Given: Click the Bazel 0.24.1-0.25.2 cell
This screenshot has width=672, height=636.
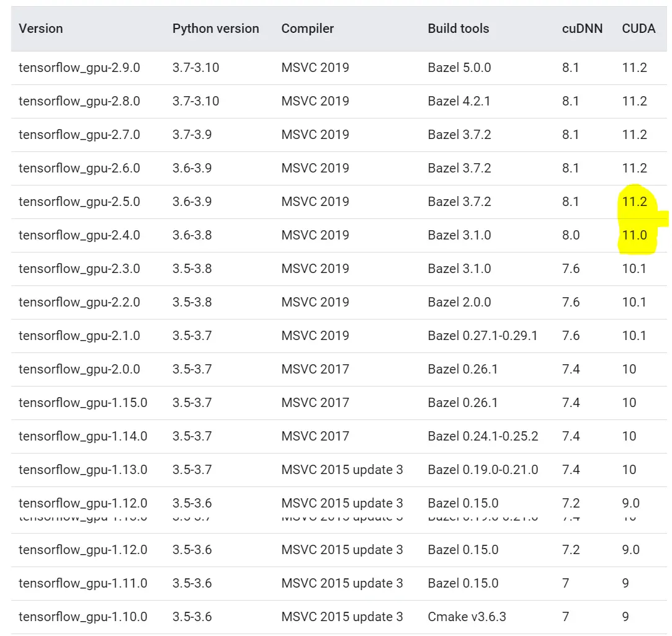Looking at the screenshot, I should pyautogui.click(x=483, y=436).
